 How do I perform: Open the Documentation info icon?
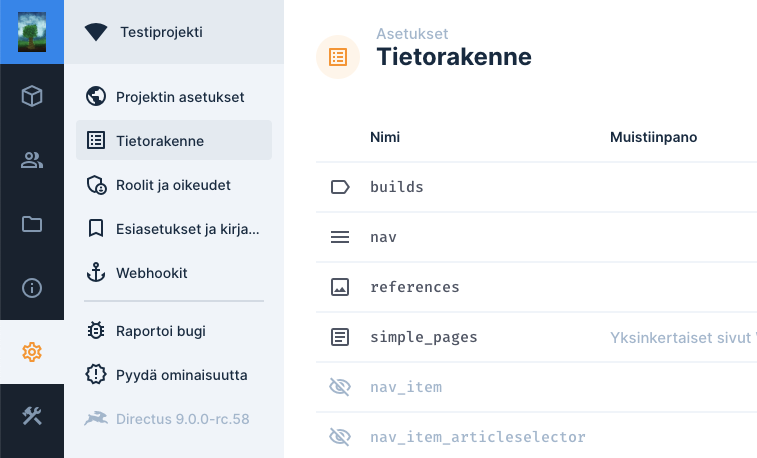point(32,288)
